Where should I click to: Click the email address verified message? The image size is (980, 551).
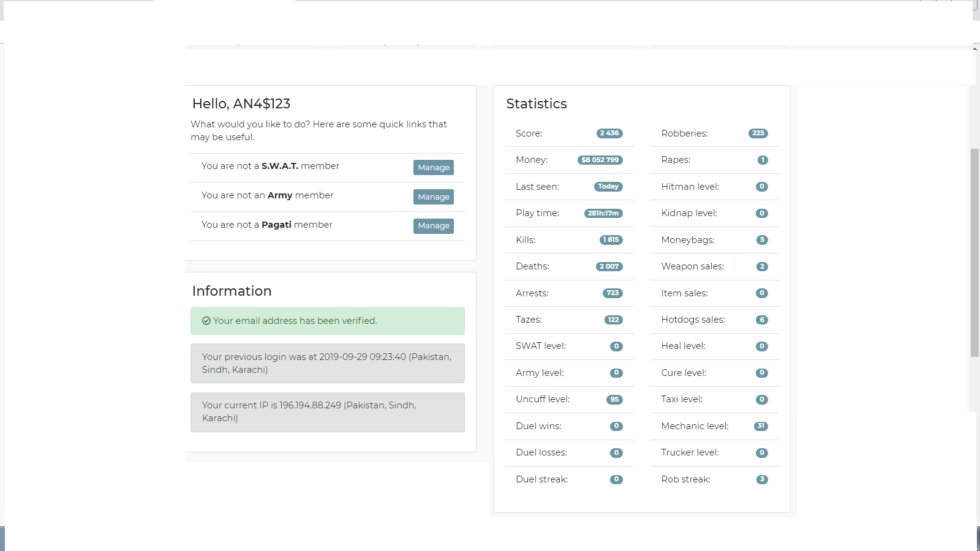coord(328,321)
